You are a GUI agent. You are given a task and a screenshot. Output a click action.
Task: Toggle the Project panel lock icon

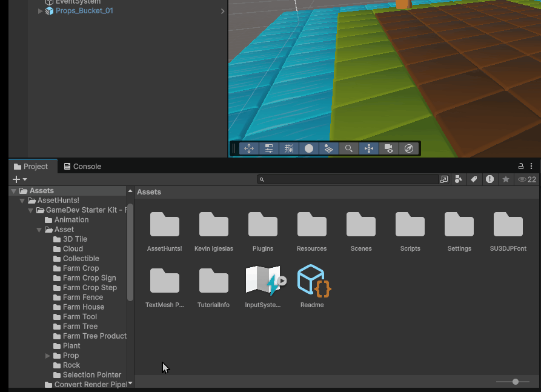click(x=520, y=166)
